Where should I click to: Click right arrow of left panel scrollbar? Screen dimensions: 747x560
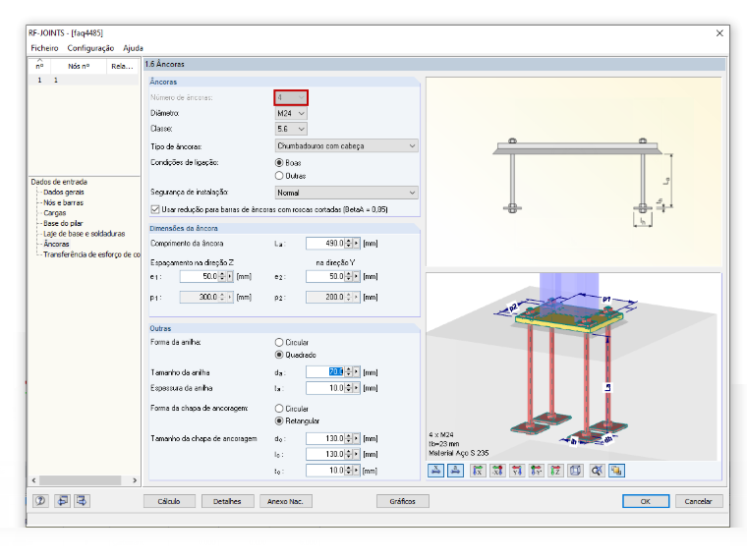(x=135, y=480)
